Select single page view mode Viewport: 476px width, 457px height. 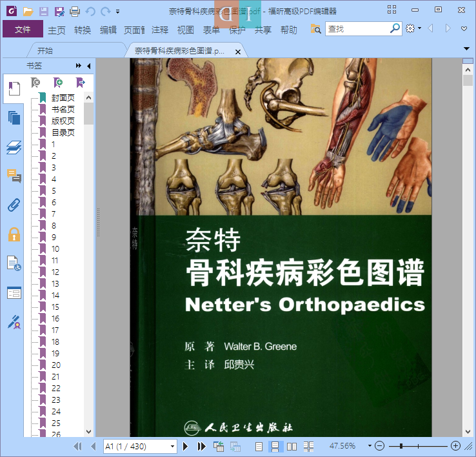pos(259,446)
